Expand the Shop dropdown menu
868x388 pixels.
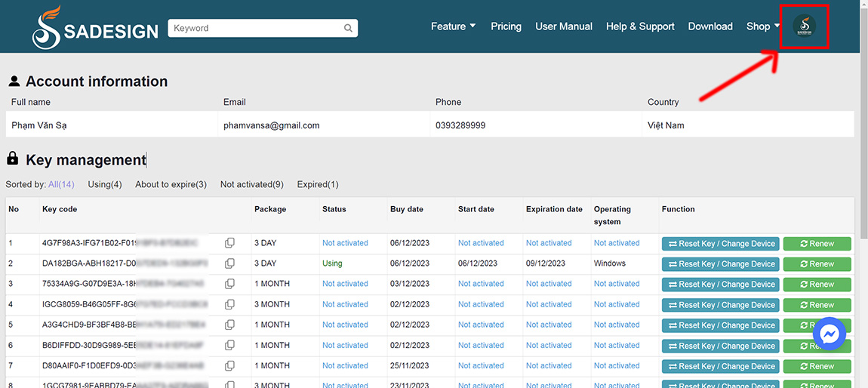coord(762,26)
